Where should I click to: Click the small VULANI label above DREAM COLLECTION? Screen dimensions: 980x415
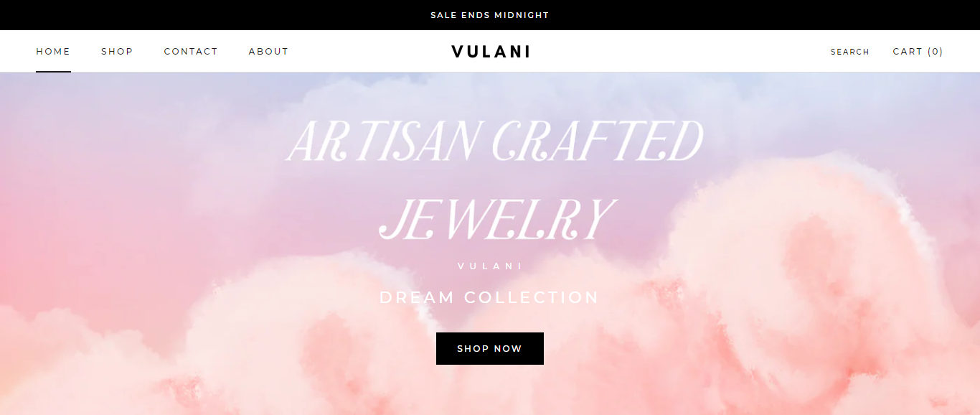click(490, 265)
